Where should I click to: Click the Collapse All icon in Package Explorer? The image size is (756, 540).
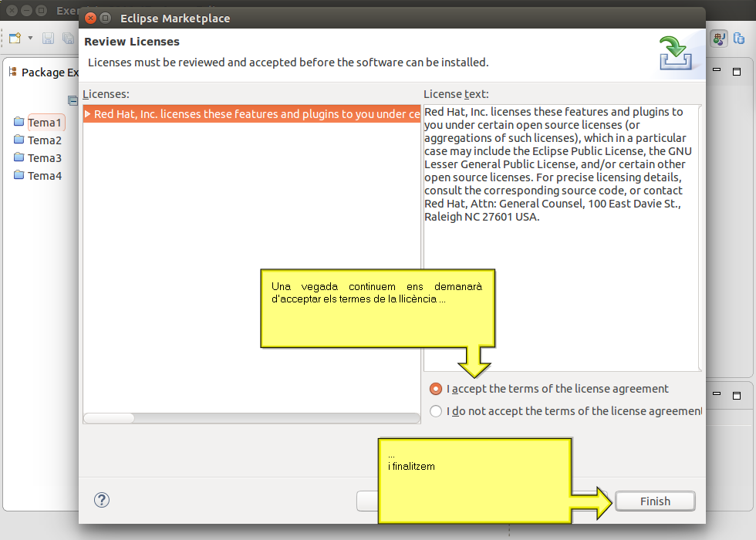73,100
